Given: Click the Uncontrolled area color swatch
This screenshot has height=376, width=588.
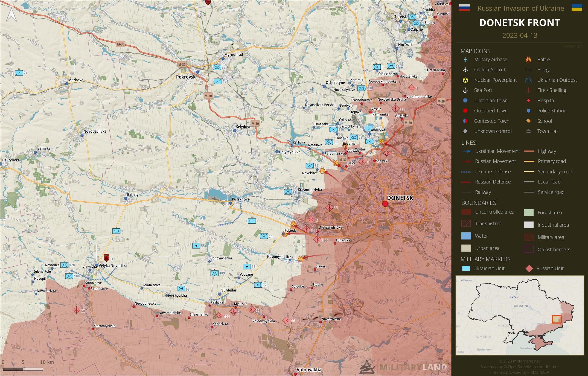Looking at the screenshot, I should tap(466, 212).
